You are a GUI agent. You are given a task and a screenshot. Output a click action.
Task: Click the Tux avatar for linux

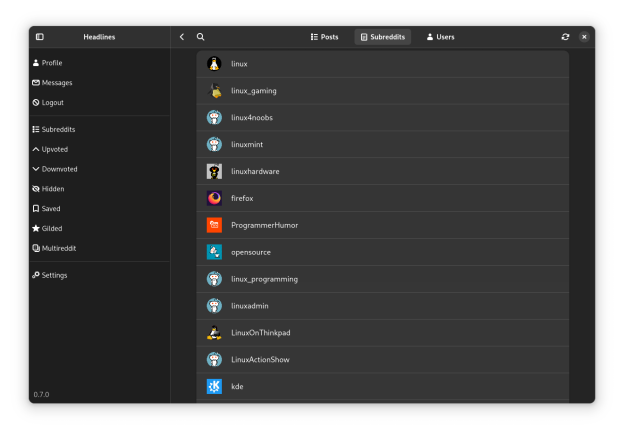[x=214, y=64]
